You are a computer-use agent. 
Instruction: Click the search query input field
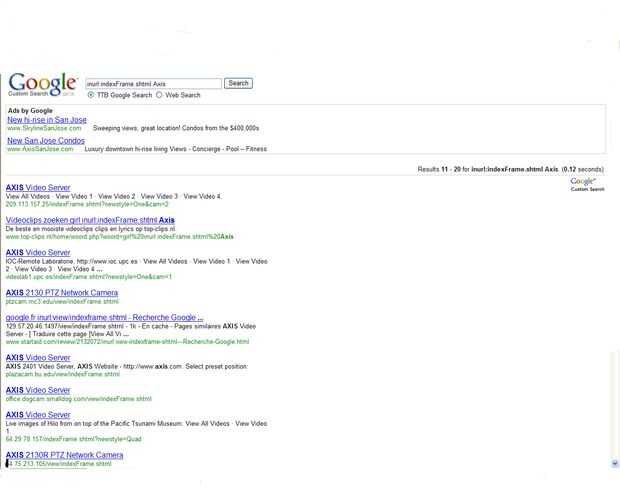pos(153,84)
